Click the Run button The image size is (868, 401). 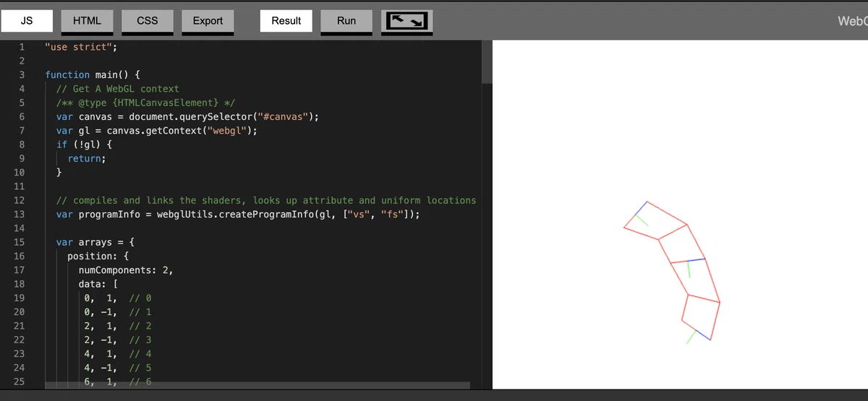pyautogui.click(x=346, y=20)
